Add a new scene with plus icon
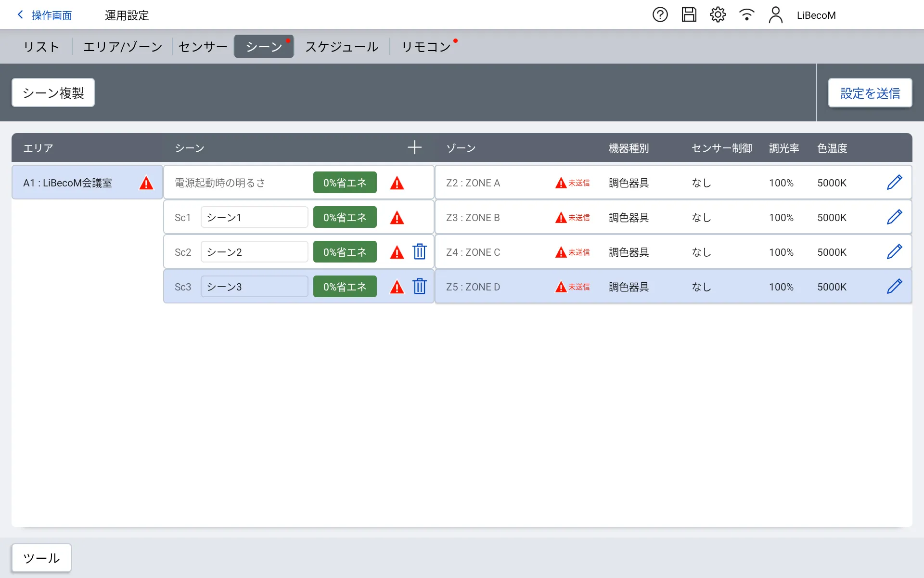Screen dimensions: 924x578 414,148
